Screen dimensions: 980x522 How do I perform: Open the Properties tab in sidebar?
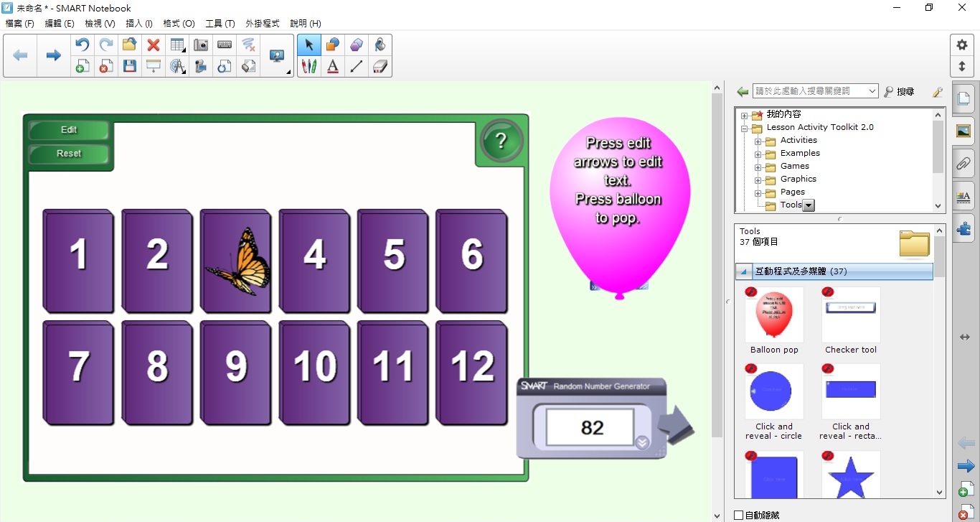click(963, 196)
